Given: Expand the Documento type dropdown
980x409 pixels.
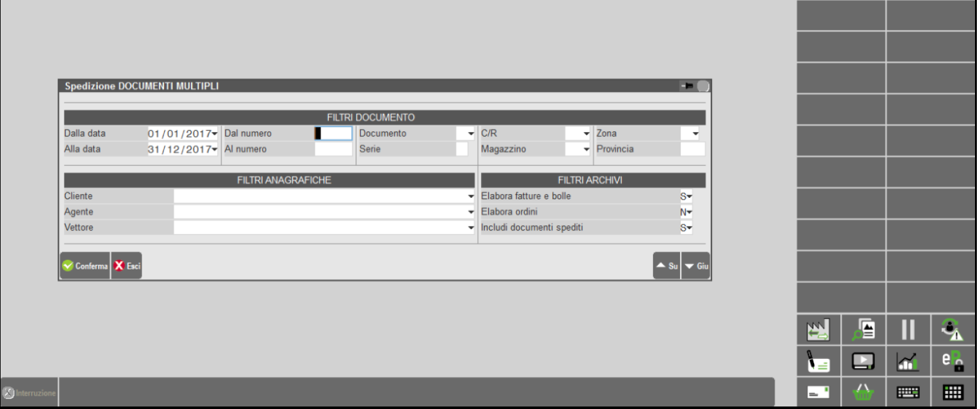Looking at the screenshot, I should 470,134.
